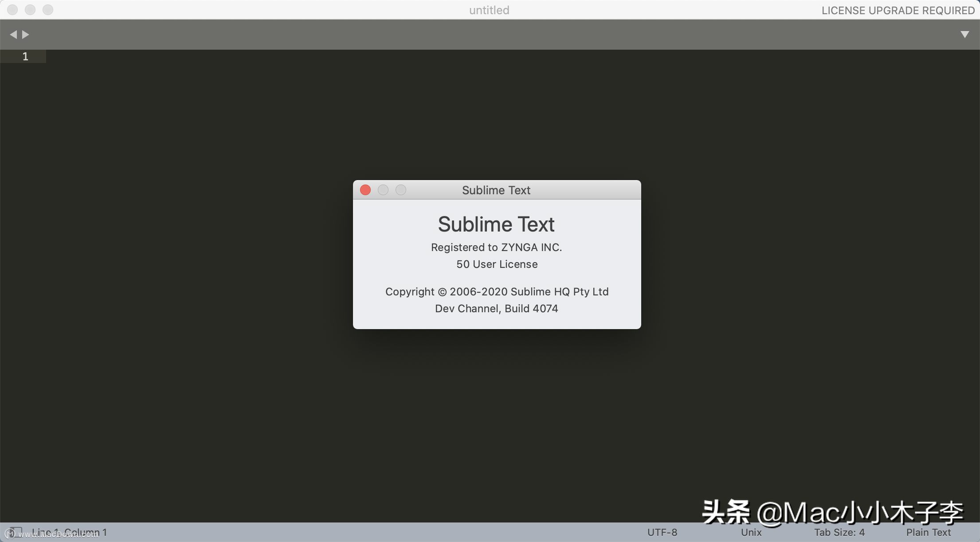Screen dimensions: 980x542
Task: Click 'Line 1, Column 1' status text
Action: (x=69, y=532)
